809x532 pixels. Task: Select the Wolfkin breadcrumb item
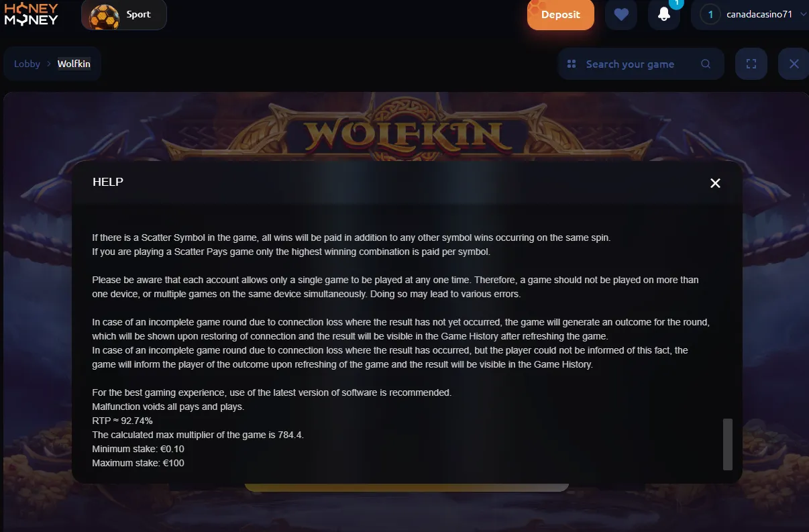pyautogui.click(x=74, y=64)
